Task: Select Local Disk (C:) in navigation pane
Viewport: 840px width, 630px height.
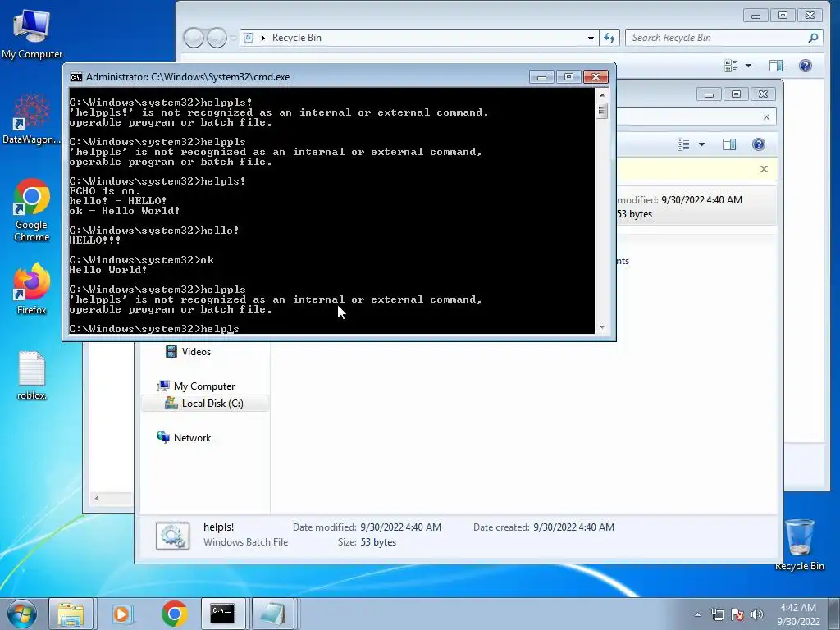Action: [x=204, y=404]
